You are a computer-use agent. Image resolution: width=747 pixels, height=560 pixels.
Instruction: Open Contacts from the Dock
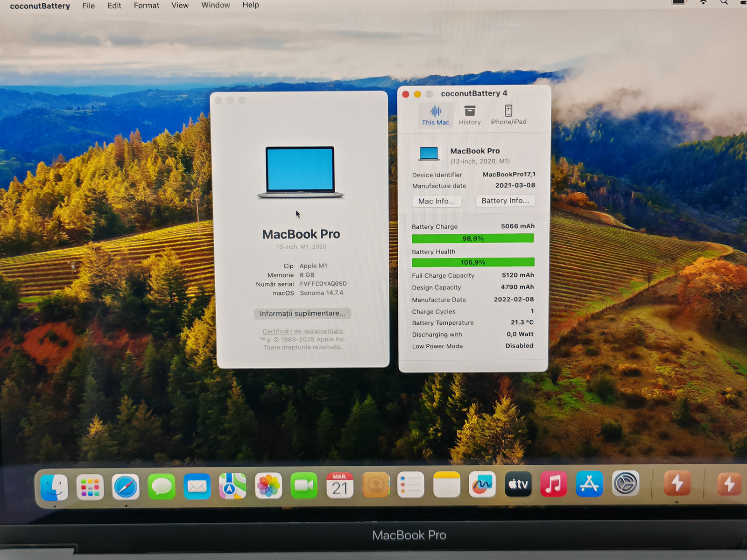click(x=376, y=485)
